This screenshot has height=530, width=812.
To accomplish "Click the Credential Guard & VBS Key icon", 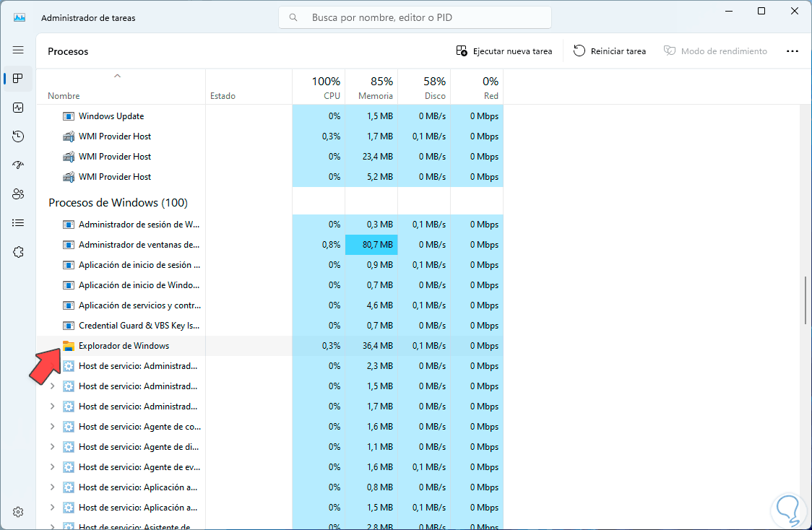I will 69,326.
